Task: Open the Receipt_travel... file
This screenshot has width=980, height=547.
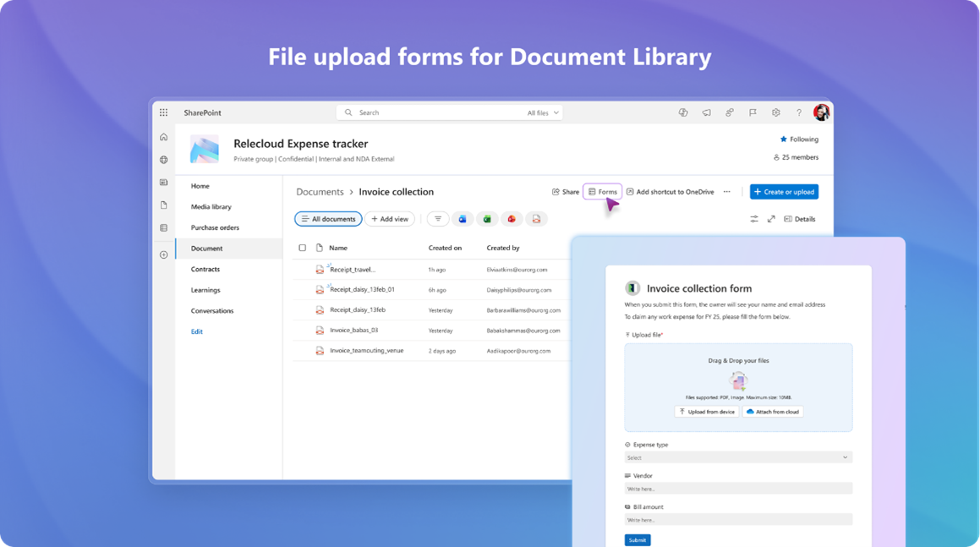Action: 353,270
